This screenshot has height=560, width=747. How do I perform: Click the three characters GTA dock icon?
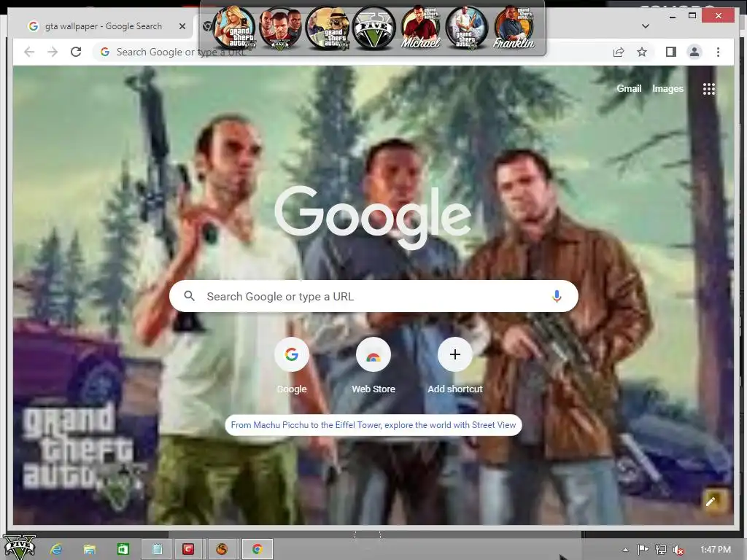[281, 28]
